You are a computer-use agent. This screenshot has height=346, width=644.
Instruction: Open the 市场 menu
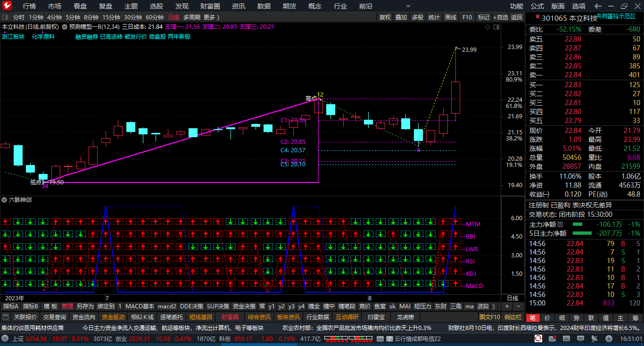55,6
